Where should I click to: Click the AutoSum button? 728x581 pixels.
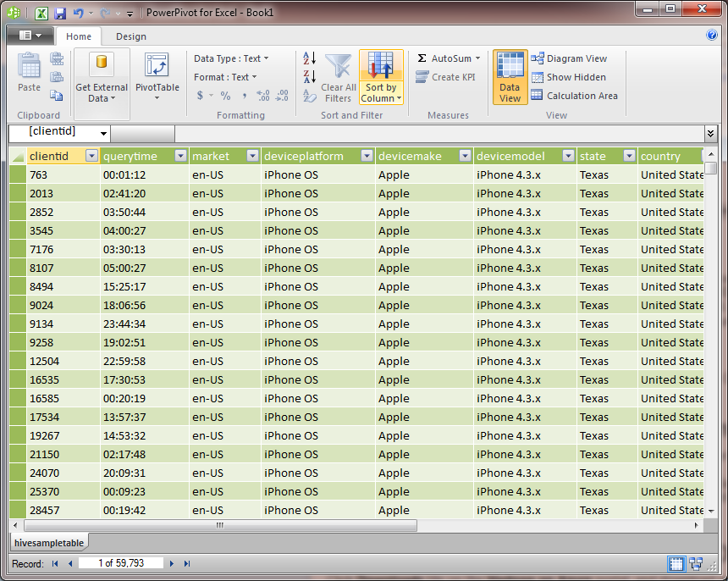click(x=449, y=58)
